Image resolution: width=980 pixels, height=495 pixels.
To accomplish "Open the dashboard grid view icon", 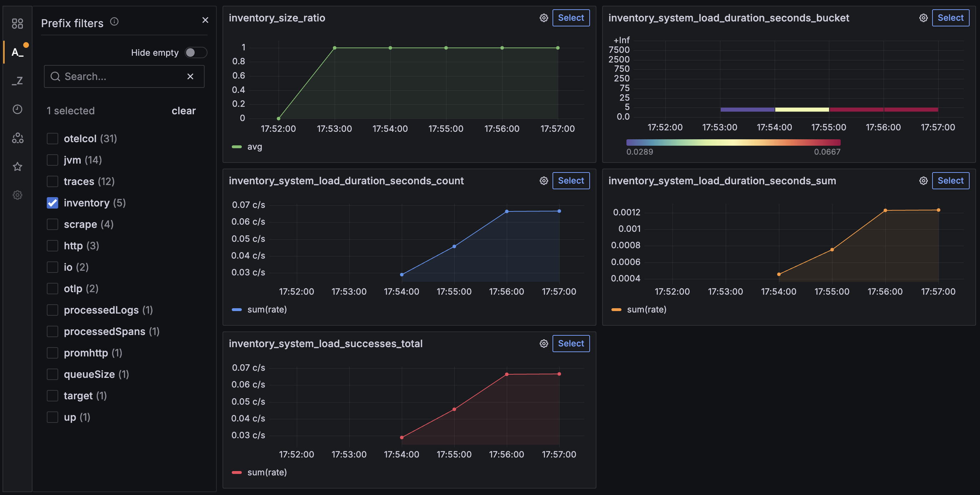I will pyautogui.click(x=17, y=23).
